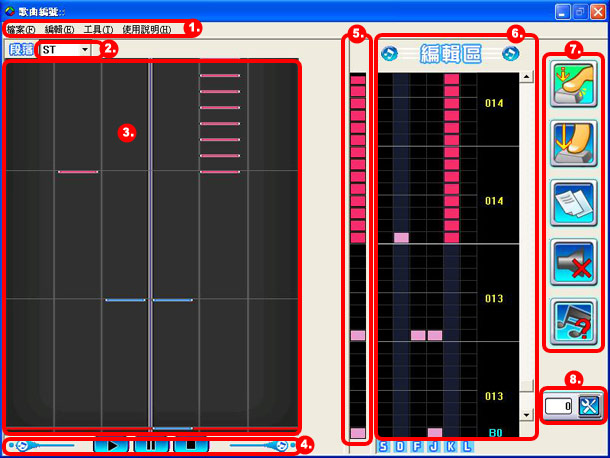This screenshot has width=610, height=458.
Task: Open the music note help icon
Action: click(574, 323)
